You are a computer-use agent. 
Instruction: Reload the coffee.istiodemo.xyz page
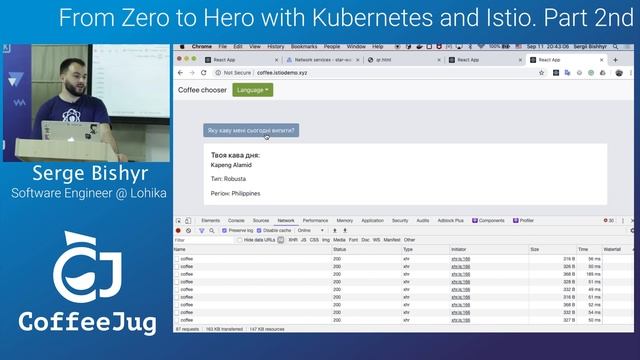[x=204, y=73]
